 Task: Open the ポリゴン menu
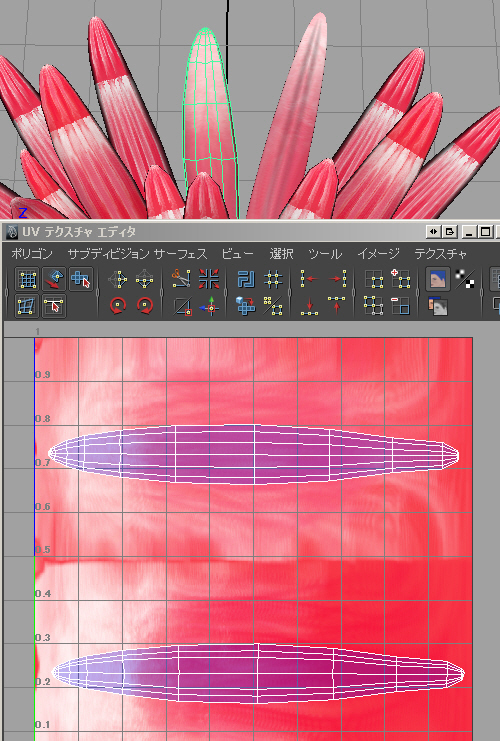click(32, 254)
